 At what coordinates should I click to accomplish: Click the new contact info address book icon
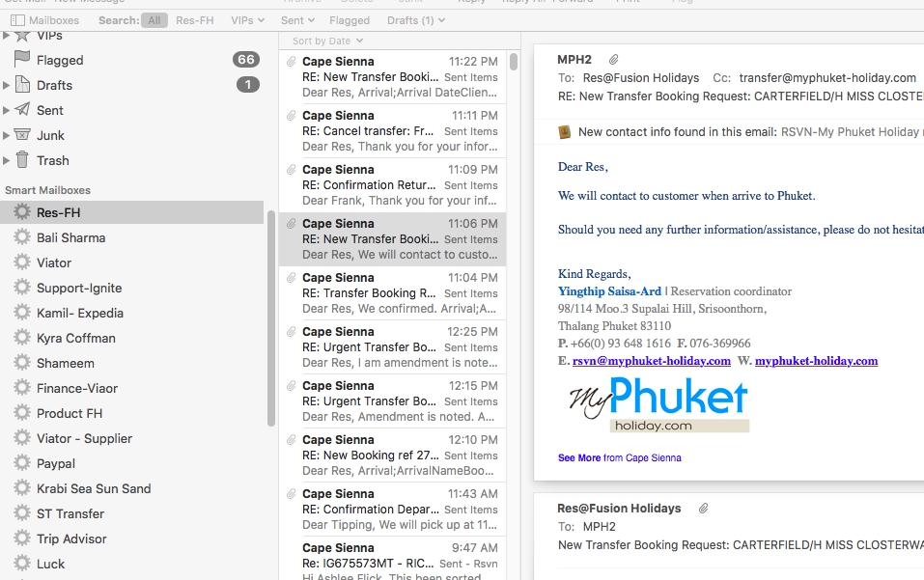564,132
